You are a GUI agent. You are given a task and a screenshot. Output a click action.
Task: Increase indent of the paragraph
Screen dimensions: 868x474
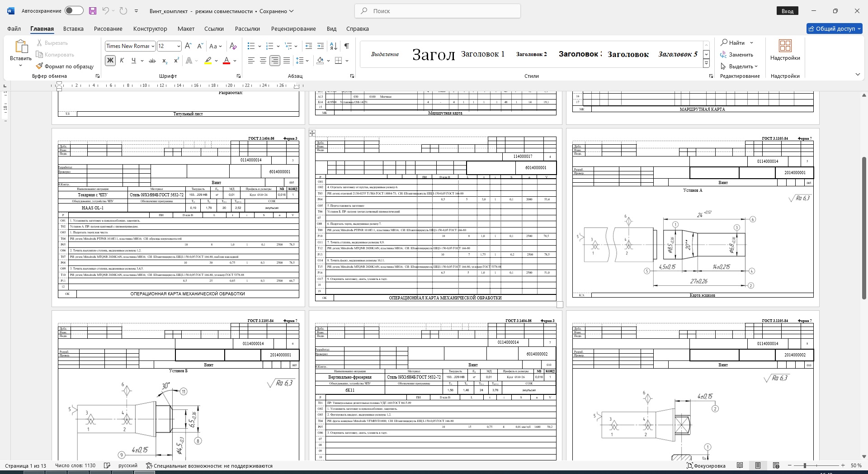tap(321, 46)
